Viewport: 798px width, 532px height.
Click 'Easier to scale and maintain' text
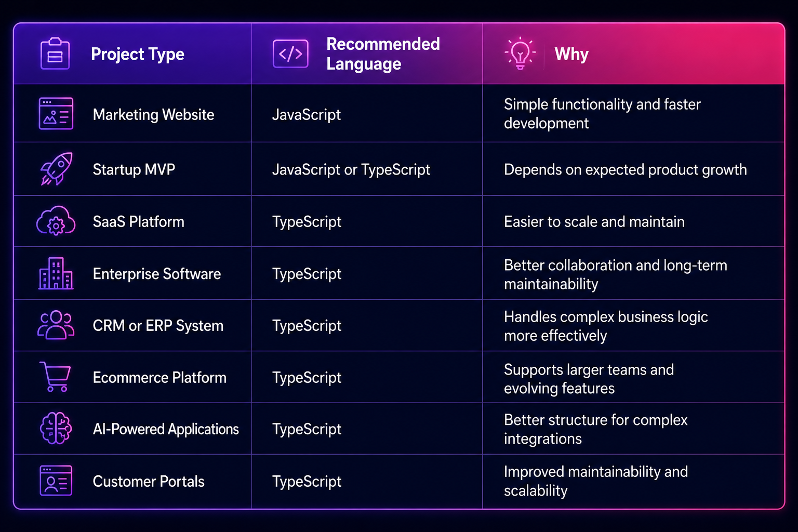tap(594, 222)
